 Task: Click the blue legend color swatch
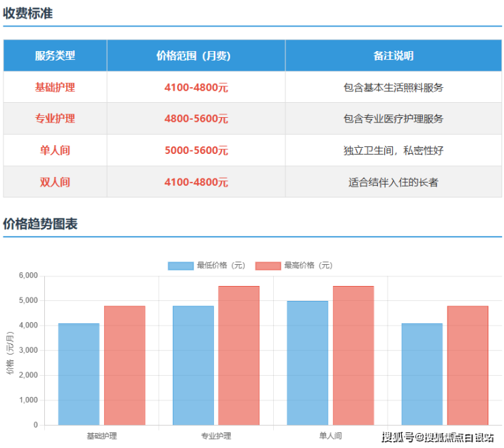coord(180,266)
